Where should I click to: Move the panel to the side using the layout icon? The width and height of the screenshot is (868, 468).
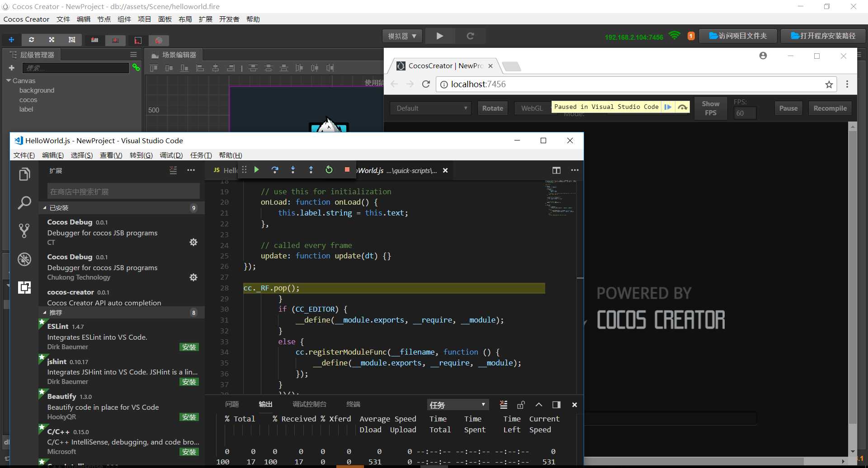[x=557, y=405]
